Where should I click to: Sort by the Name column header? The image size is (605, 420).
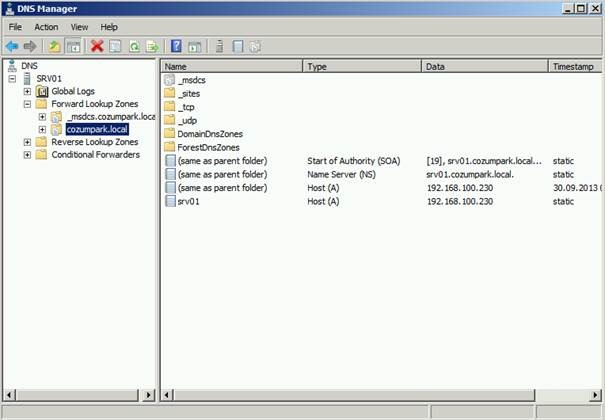232,66
